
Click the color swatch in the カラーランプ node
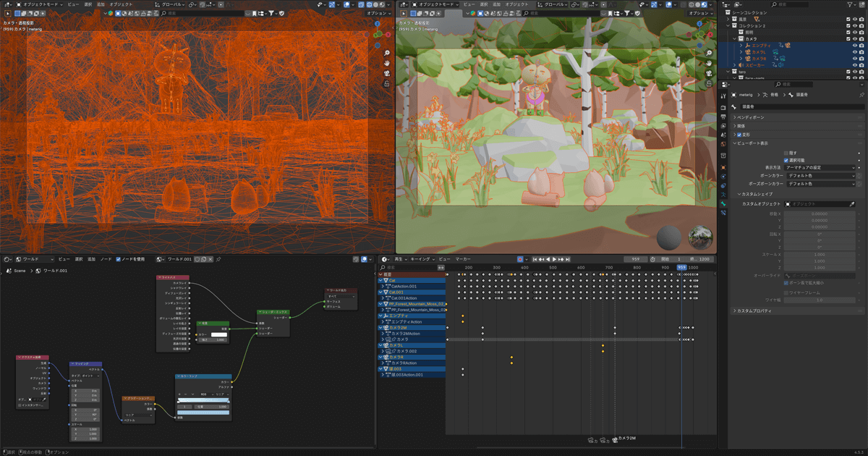203,413
